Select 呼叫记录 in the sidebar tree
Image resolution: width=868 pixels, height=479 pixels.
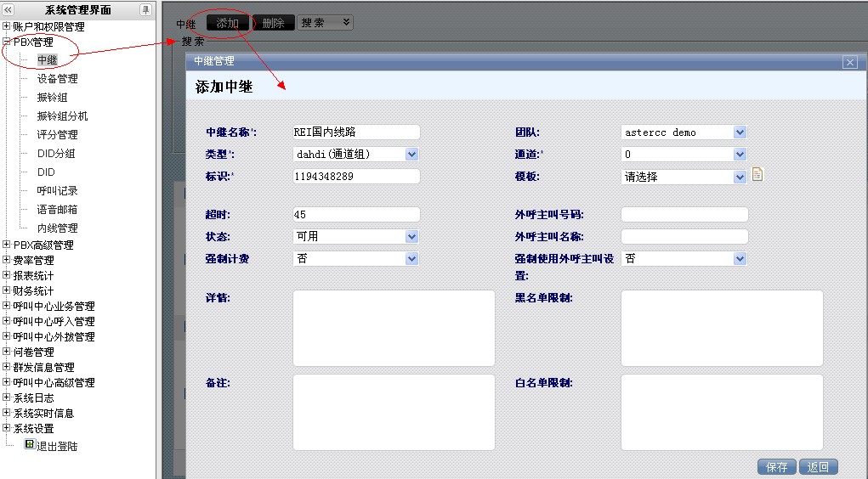point(57,191)
